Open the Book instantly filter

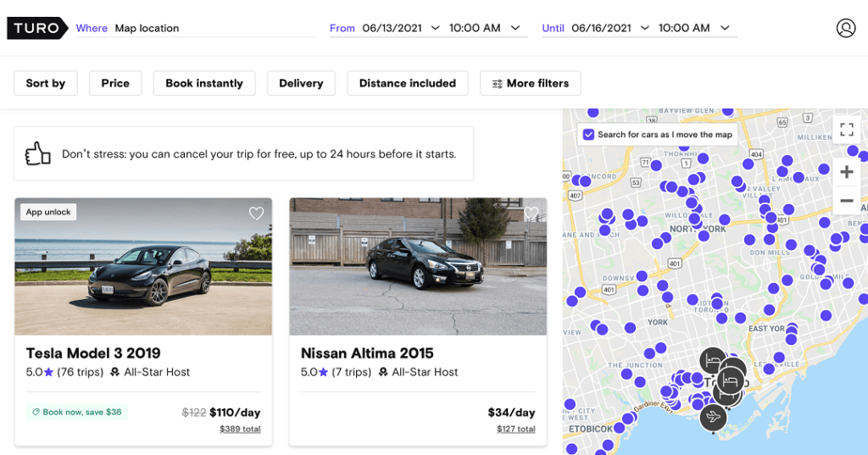pyautogui.click(x=204, y=83)
